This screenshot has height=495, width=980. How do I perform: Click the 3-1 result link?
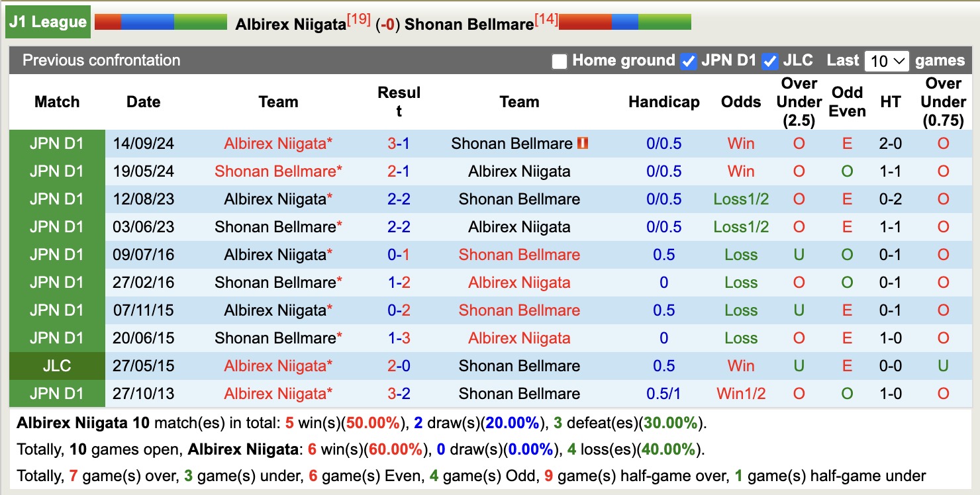(398, 143)
